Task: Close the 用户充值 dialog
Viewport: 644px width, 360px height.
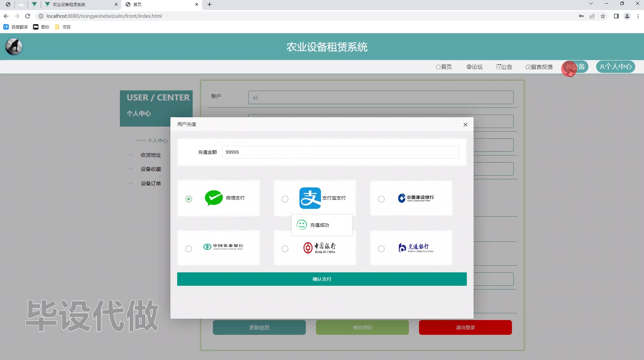Action: tap(465, 125)
